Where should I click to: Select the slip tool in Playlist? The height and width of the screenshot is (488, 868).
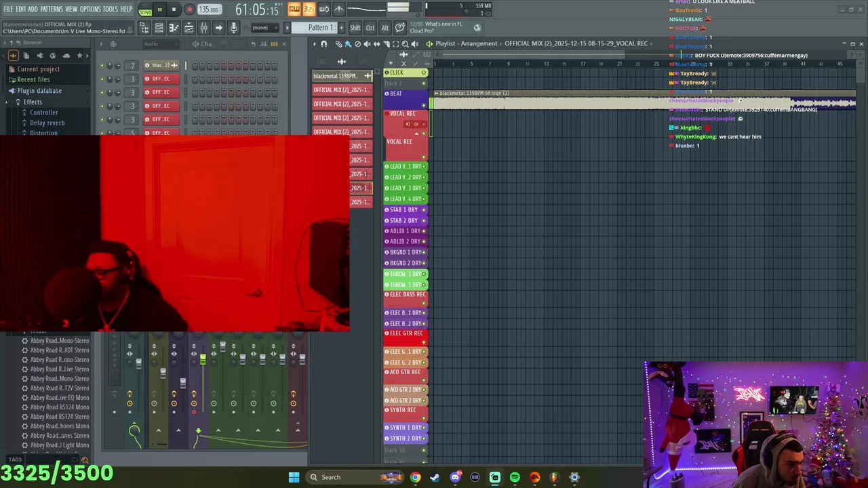click(376, 44)
